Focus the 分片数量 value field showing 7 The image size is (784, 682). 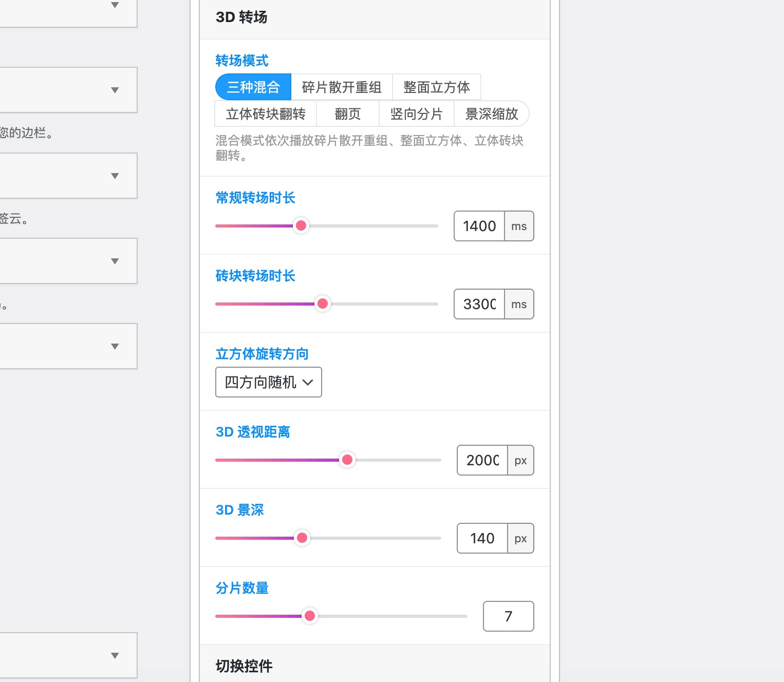(509, 616)
